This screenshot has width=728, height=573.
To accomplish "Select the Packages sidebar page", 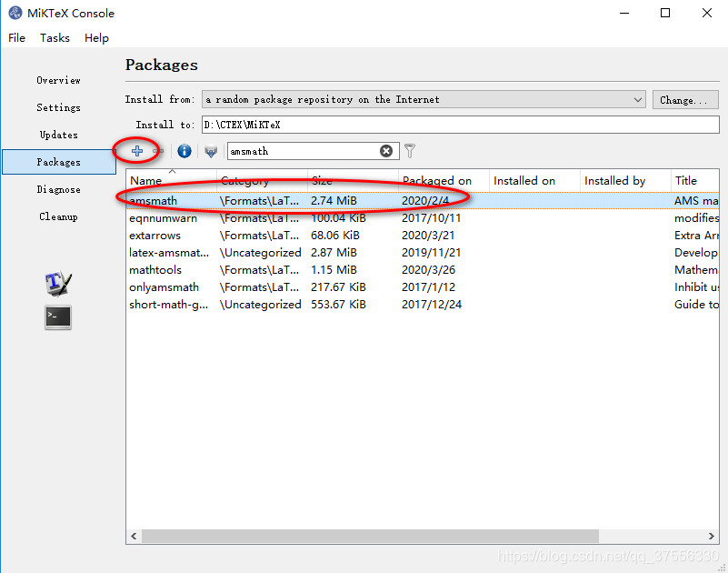I will 58,162.
